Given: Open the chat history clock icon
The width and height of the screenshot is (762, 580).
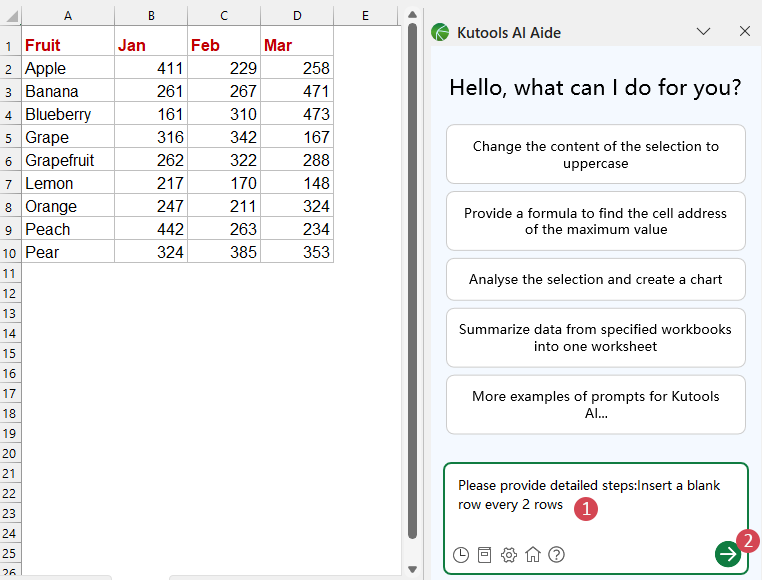Looking at the screenshot, I should (x=461, y=554).
